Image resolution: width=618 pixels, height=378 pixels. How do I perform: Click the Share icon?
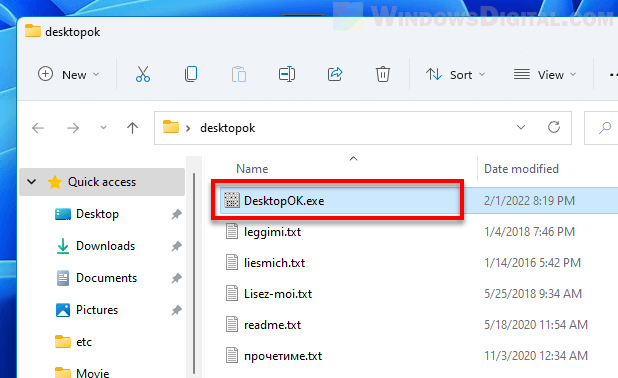tap(335, 74)
